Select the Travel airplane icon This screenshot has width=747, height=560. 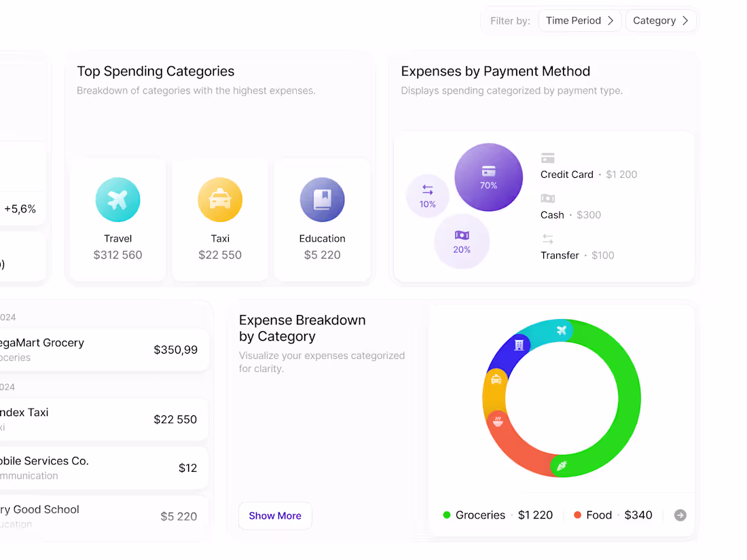click(x=117, y=200)
